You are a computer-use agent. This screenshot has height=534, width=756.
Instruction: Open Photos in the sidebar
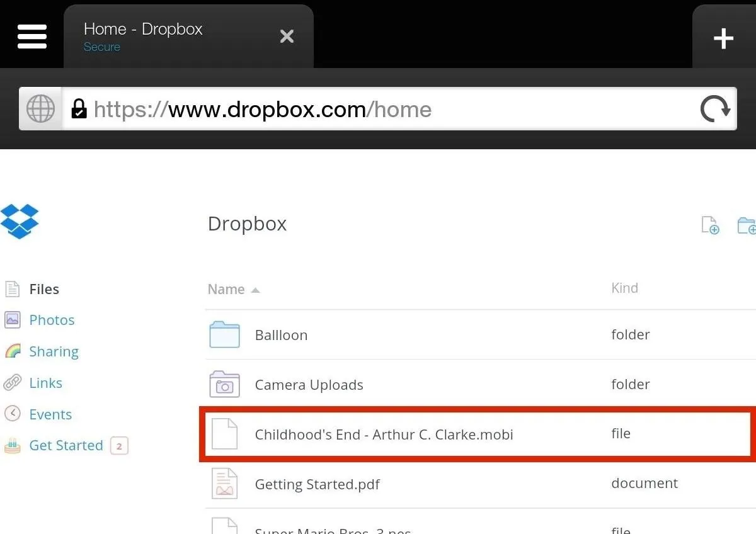52,320
